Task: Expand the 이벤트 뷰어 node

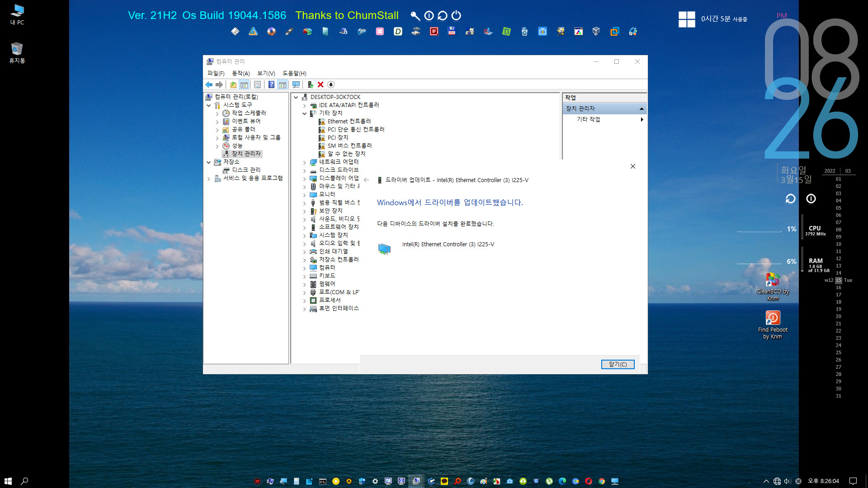Action: tap(217, 122)
